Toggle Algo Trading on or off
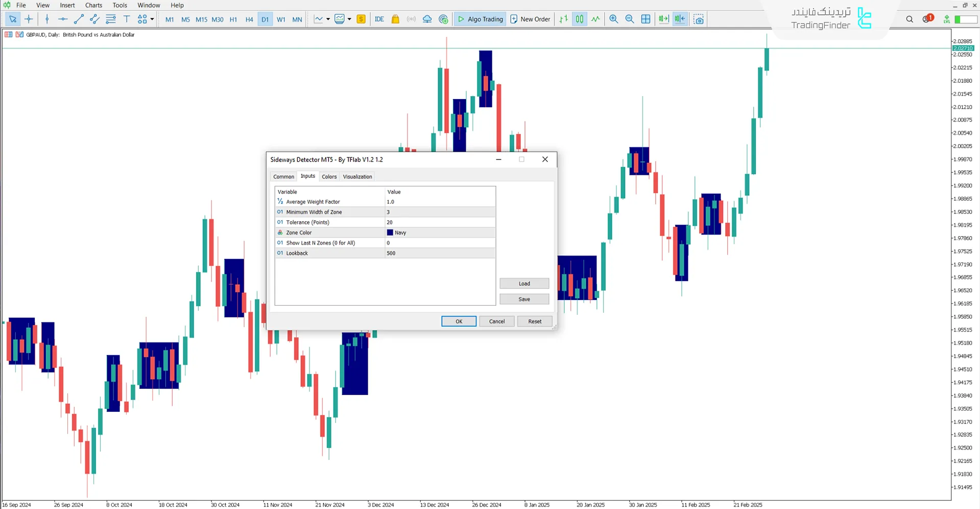 click(480, 19)
